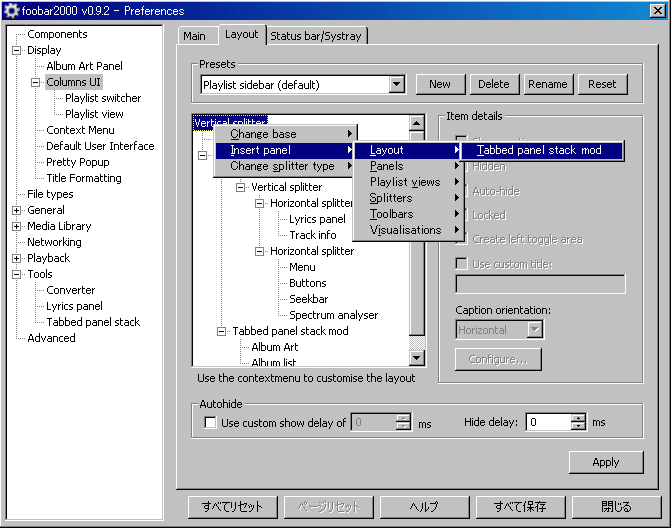The image size is (671, 528).
Task: Insert Tabbed panel stack mod panel
Action: (x=542, y=150)
